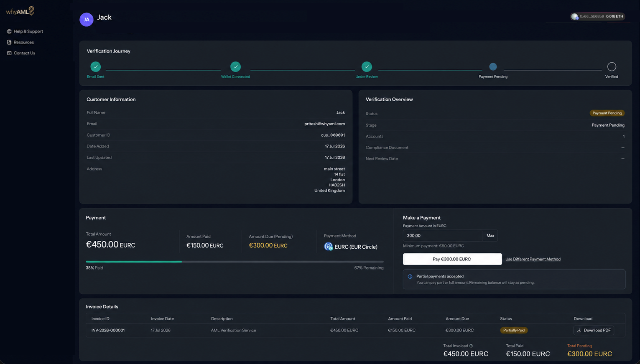Click Minimum payment: €50.00 EURC text
The height and width of the screenshot is (364, 640).
433,246
